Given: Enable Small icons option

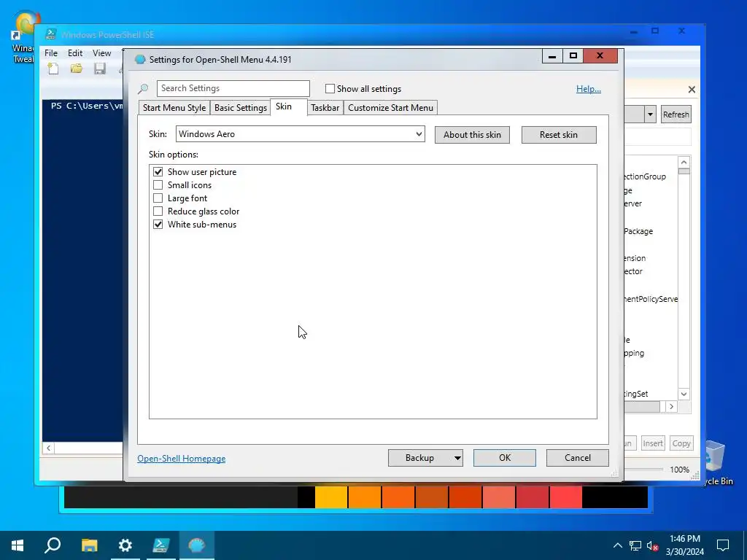Looking at the screenshot, I should [158, 184].
